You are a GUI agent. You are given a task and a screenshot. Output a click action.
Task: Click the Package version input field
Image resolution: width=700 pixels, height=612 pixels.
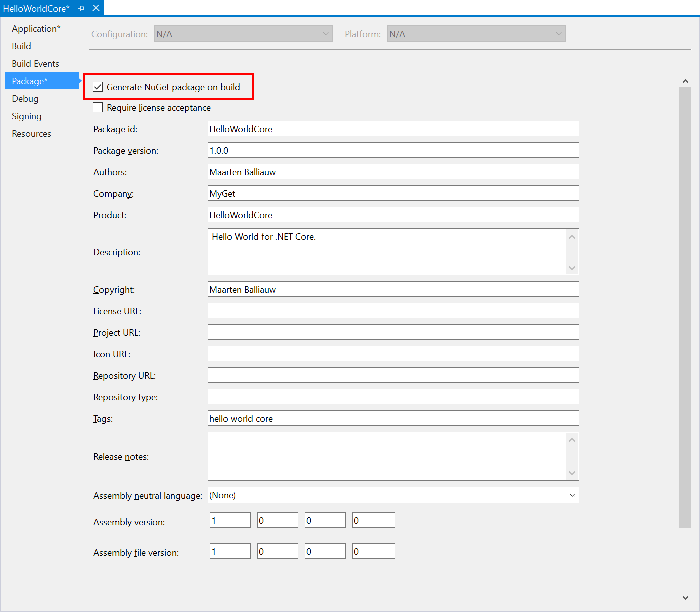click(x=393, y=150)
